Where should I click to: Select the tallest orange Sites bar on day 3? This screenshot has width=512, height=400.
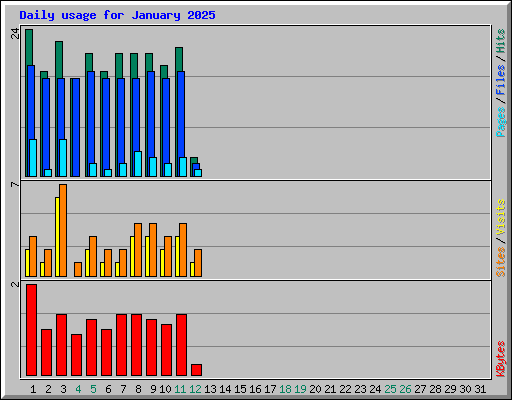click(x=63, y=230)
